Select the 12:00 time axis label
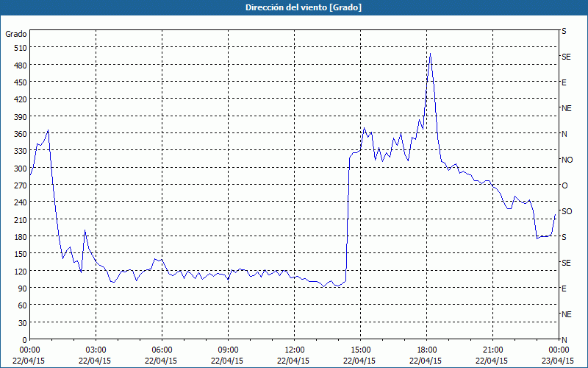Screen dimensions: 588x368 click(295, 350)
